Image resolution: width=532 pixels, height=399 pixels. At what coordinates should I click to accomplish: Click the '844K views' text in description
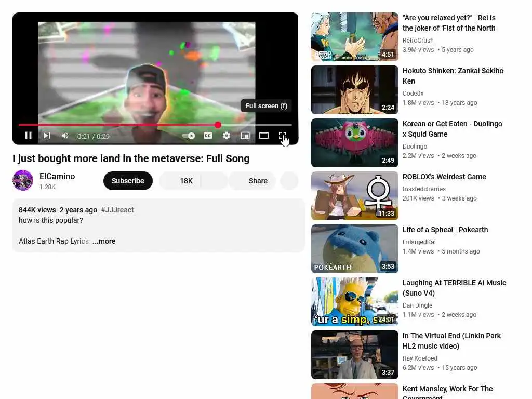pyautogui.click(x=37, y=210)
